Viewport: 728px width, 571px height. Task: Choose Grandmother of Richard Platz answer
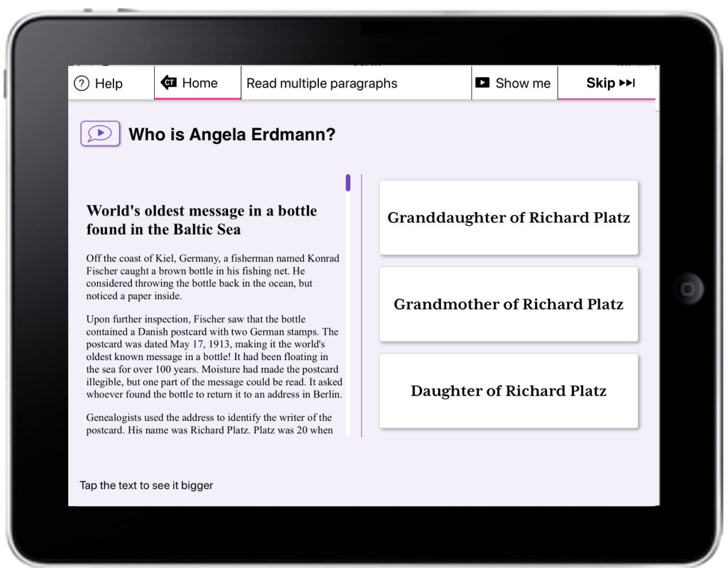coord(508,304)
